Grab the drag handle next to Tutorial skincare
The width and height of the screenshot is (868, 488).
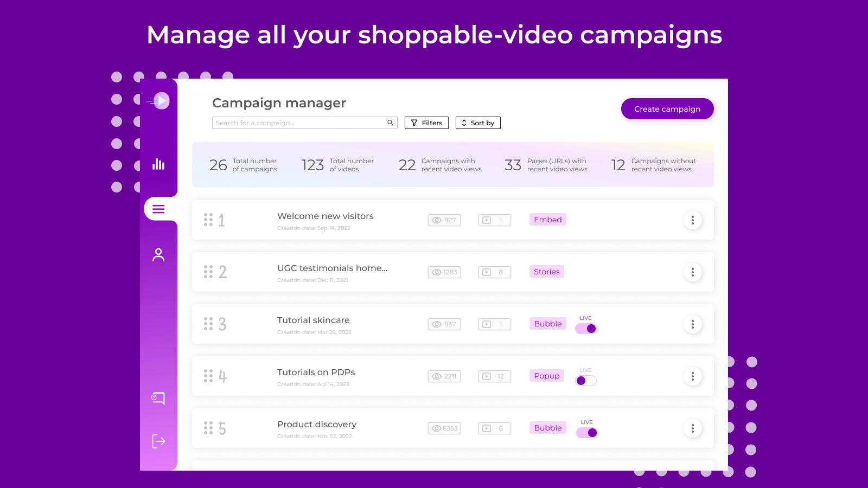(208, 324)
